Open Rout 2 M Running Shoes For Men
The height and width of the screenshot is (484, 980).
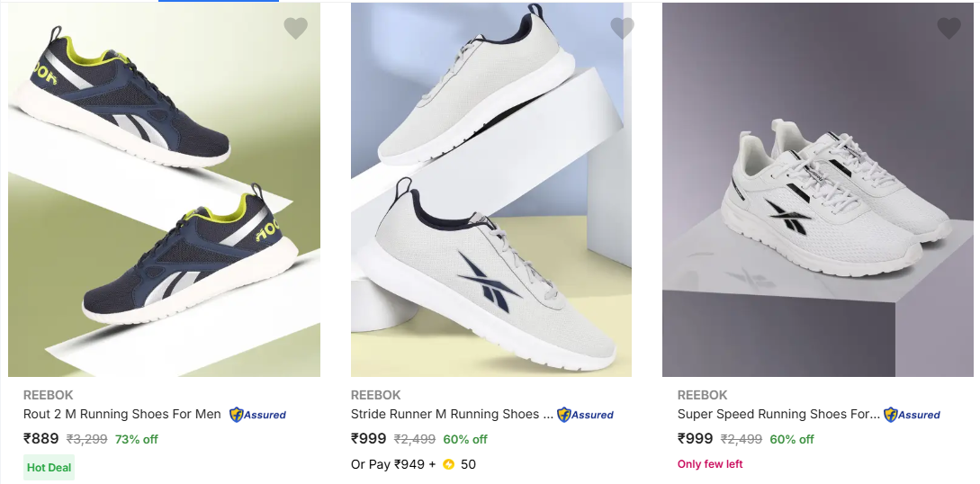121,415
